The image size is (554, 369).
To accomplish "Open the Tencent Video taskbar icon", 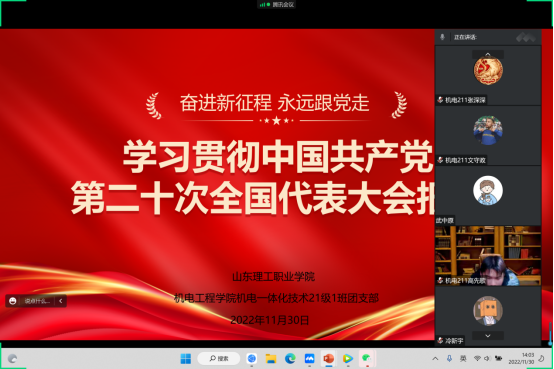I will [x=348, y=359].
